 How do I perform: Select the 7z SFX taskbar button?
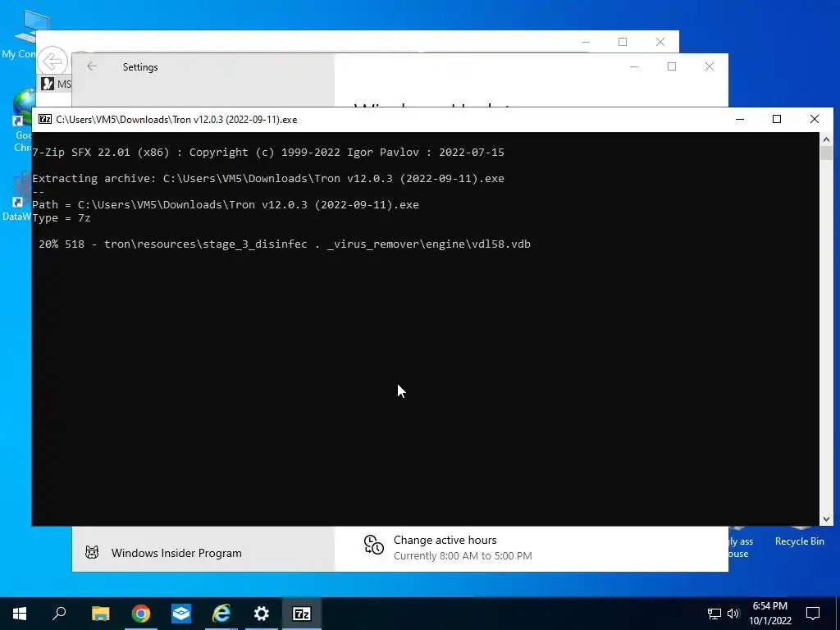tap(302, 614)
